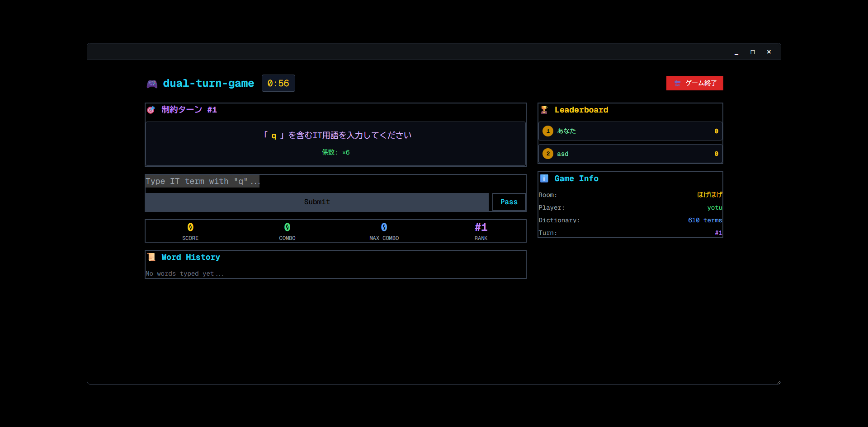This screenshot has width=868, height=427.
Task: Select the あなた leaderboard row
Action: [630, 131]
